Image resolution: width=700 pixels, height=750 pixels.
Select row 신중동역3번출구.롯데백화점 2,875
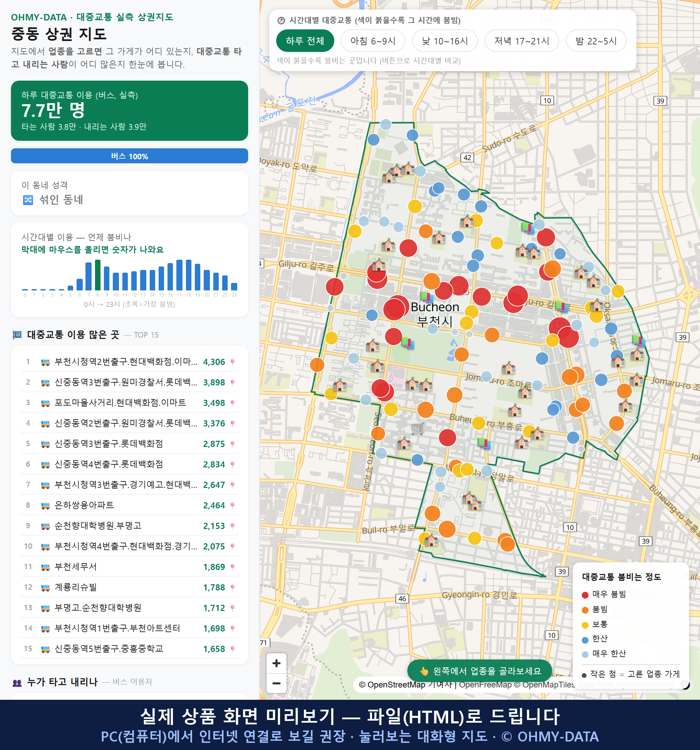coord(130,444)
